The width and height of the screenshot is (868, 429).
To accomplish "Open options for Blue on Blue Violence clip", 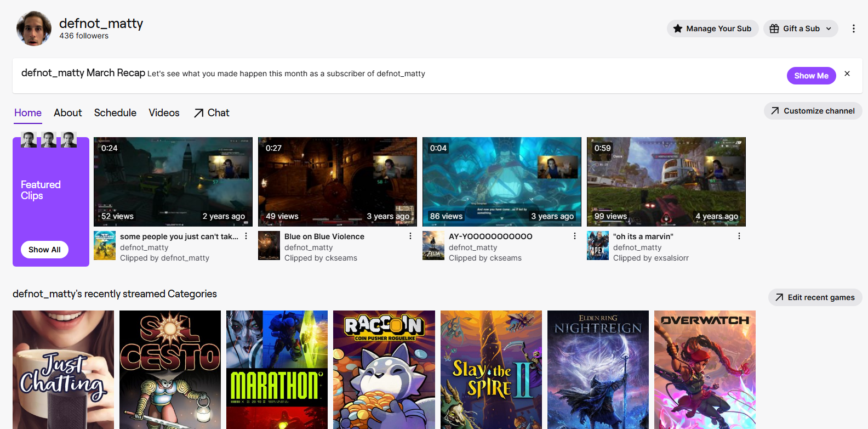I will (x=410, y=236).
